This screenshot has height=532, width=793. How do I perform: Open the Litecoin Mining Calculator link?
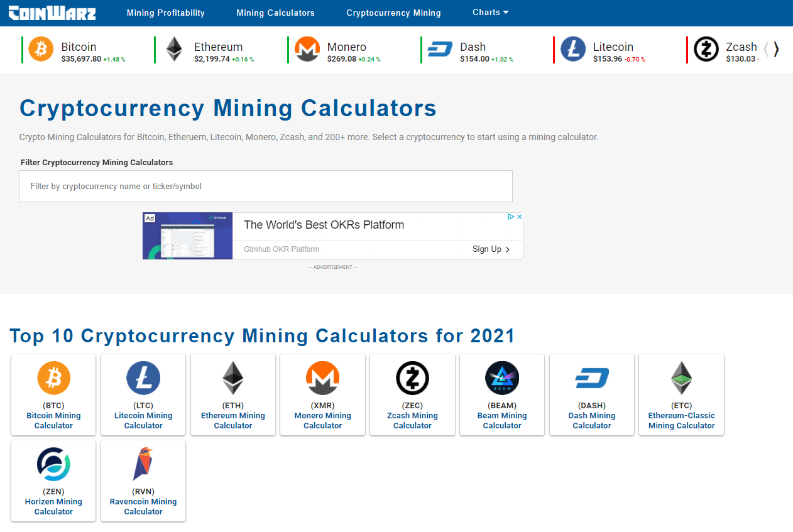143,421
